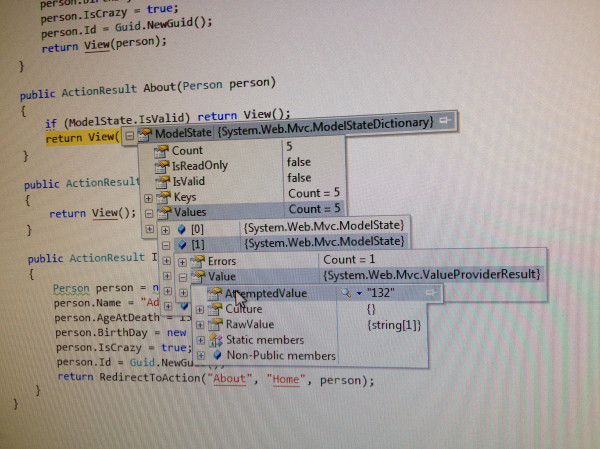Image resolution: width=600 pixels, height=449 pixels.
Task: Click the Count value 5
Action: 289,147
